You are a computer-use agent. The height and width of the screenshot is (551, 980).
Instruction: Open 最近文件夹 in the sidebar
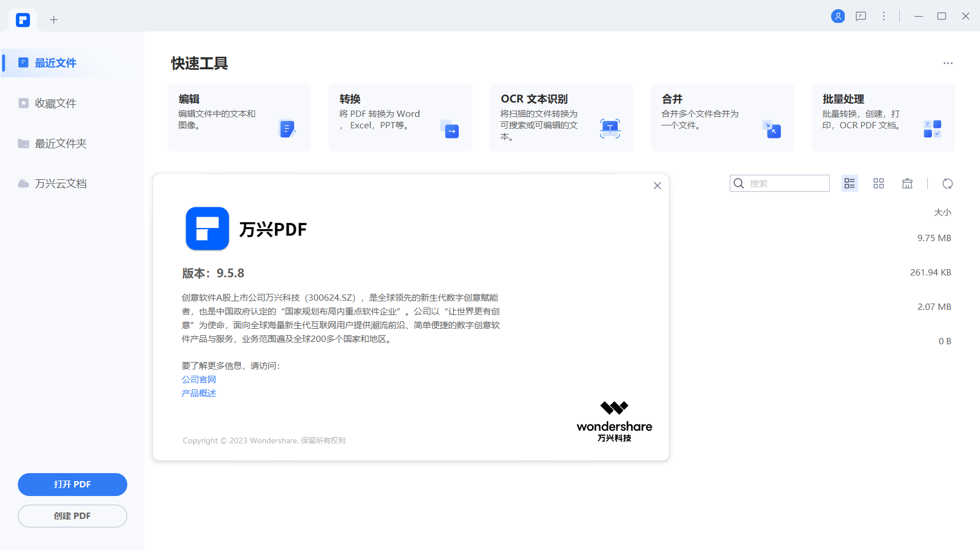pyautogui.click(x=60, y=144)
